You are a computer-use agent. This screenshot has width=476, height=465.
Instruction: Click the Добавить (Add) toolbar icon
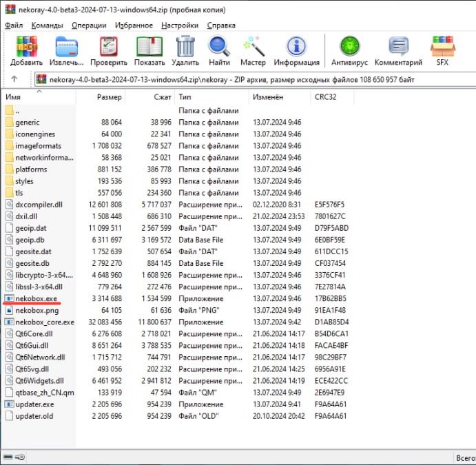[27, 46]
